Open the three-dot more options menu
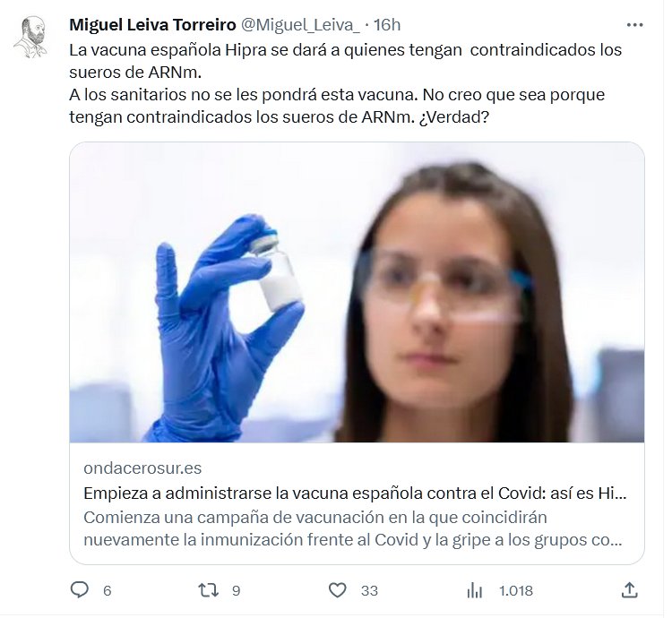 click(x=634, y=25)
